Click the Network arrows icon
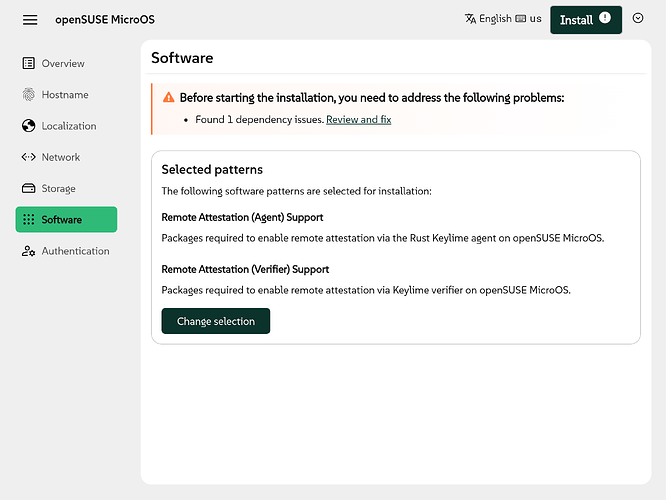This screenshot has height=500, width=666. point(29,157)
